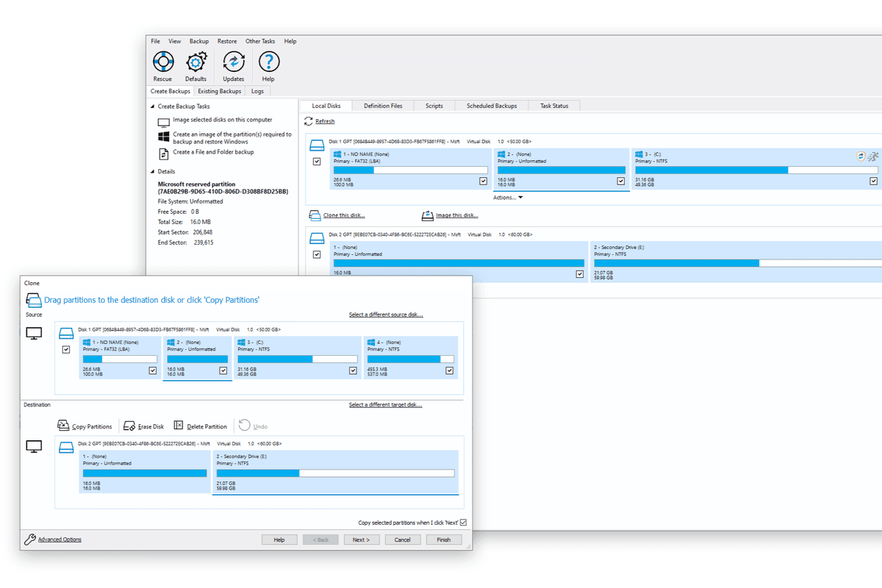This screenshot has width=882, height=588.
Task: Toggle Disk 1 checkbox in main window
Action: point(317,162)
